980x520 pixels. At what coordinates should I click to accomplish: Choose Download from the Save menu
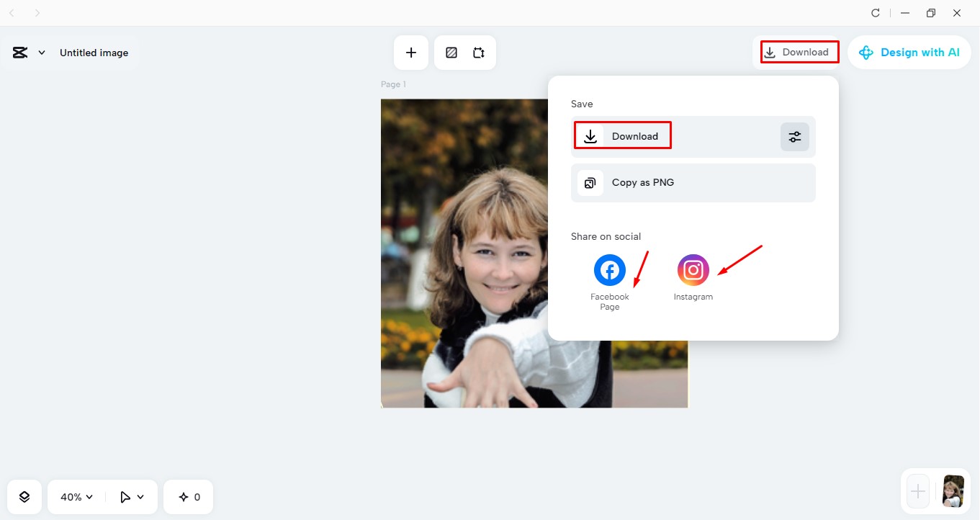click(622, 136)
